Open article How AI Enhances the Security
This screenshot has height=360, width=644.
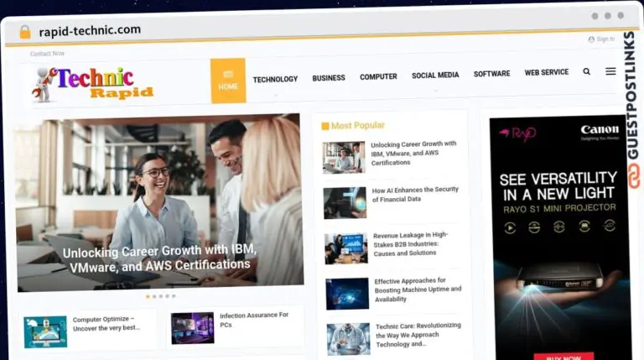pyautogui.click(x=415, y=194)
